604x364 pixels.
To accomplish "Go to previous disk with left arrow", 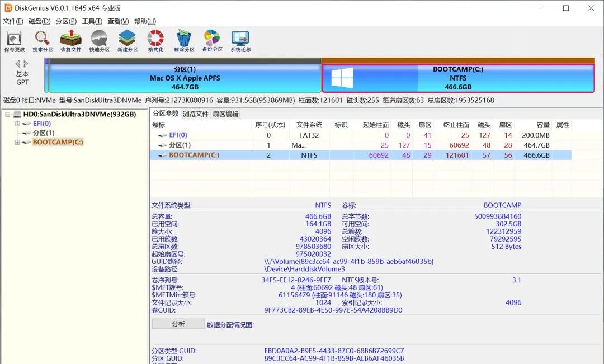I will [17, 64].
